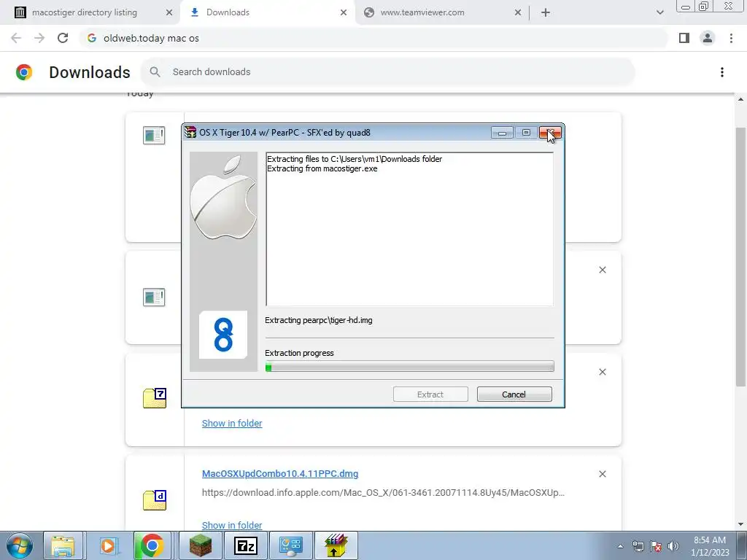
Task: Click the 7z archive file icon
Action: pos(155,399)
